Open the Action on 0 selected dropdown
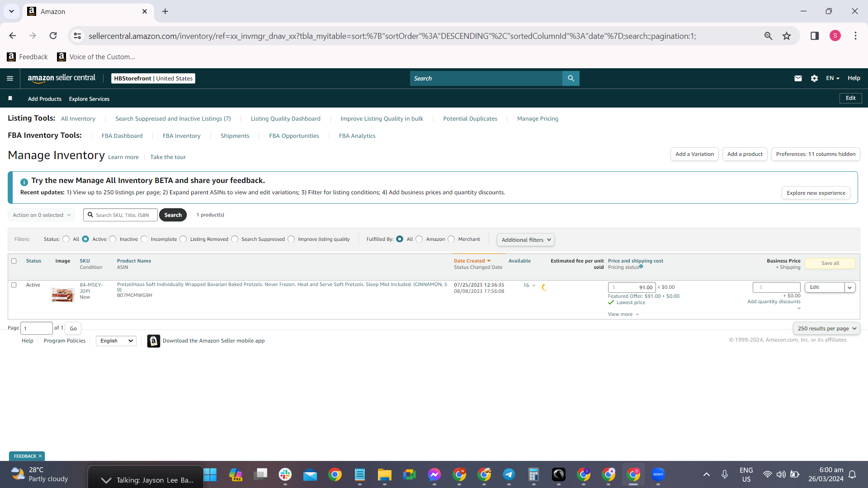Screen dimensions: 868x488 click(x=41, y=215)
